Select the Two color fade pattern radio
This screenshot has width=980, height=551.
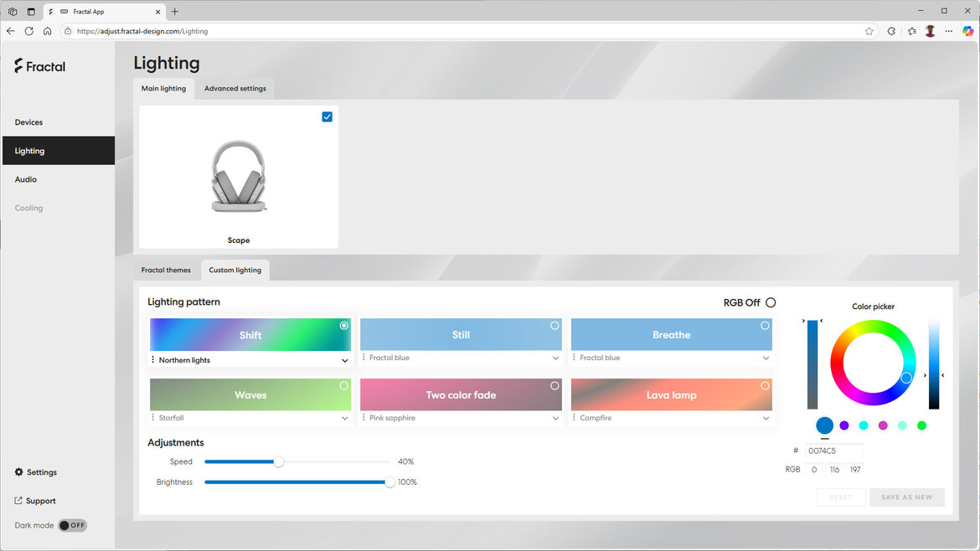[x=554, y=385]
